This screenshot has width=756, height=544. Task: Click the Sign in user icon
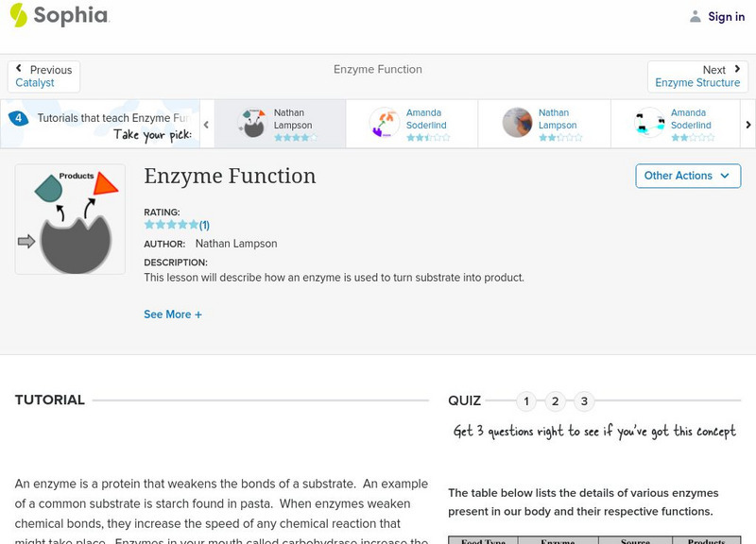click(696, 16)
